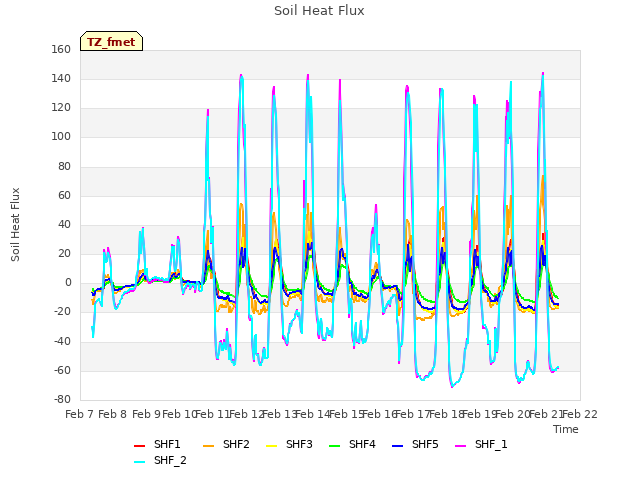Toggle the SHF5 legend entry
The image size is (640, 480).
(415, 444)
